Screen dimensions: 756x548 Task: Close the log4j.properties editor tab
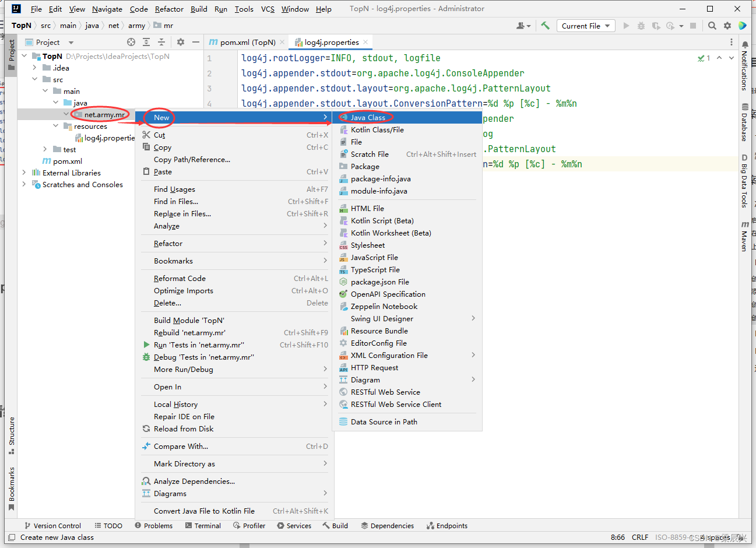(365, 42)
